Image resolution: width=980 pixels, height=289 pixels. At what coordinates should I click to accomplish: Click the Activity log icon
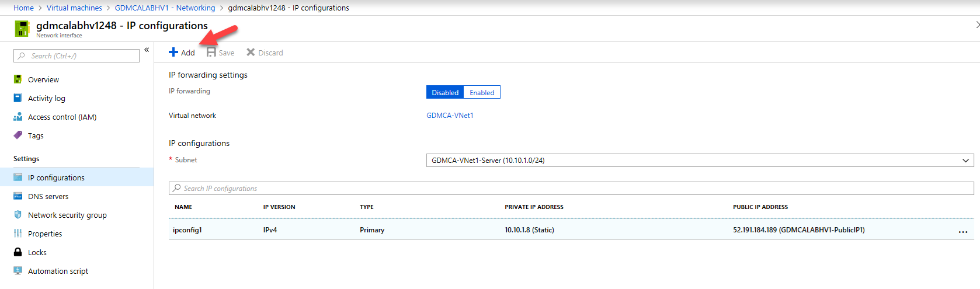[x=18, y=98]
